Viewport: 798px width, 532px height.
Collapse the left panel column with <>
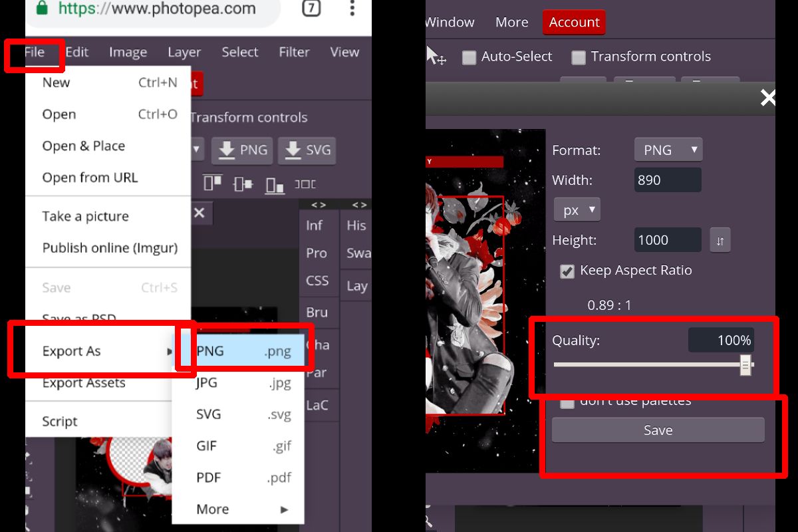click(319, 204)
